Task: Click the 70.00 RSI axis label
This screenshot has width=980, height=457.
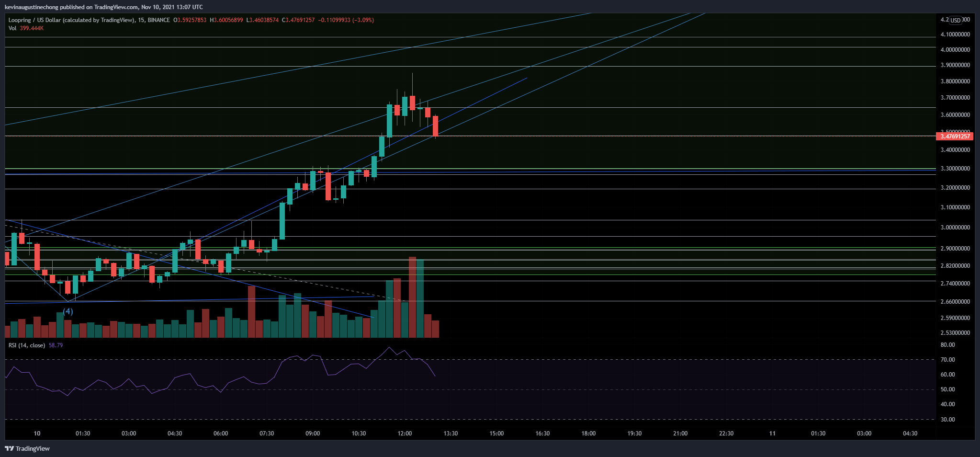Action: tap(948, 360)
